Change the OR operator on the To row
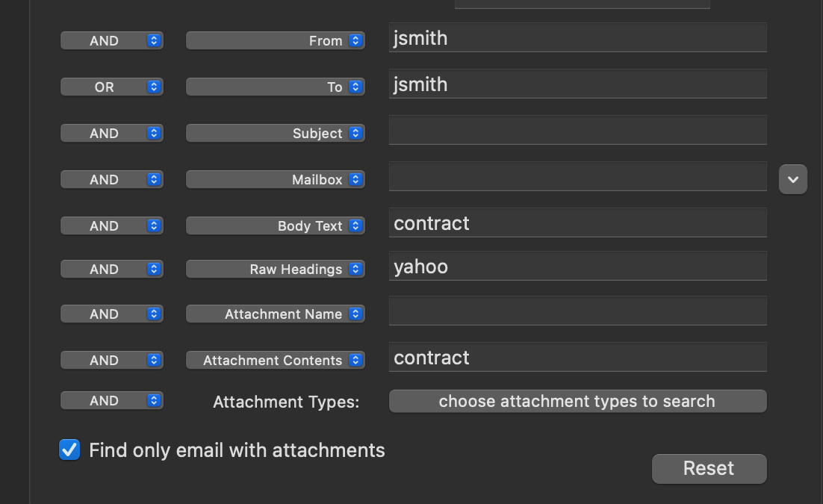The height and width of the screenshot is (504, 823). (x=112, y=87)
